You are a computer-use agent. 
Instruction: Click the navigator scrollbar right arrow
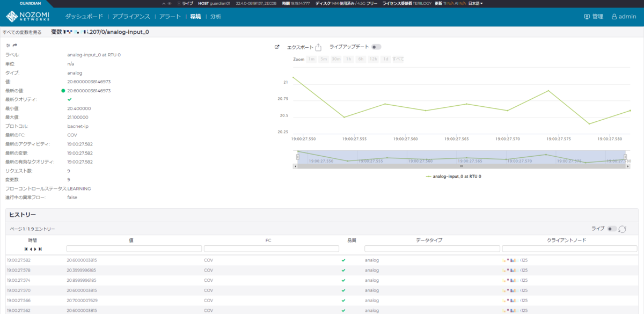[628, 166]
